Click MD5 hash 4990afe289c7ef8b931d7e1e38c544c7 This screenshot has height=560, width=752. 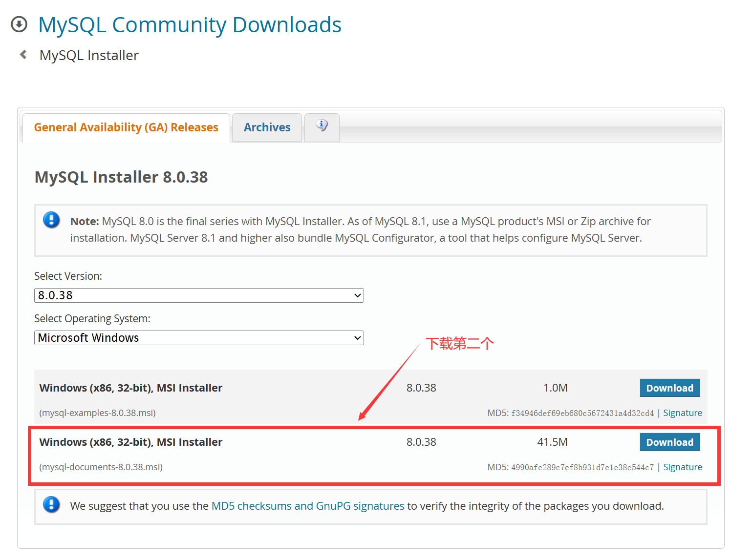(582, 468)
